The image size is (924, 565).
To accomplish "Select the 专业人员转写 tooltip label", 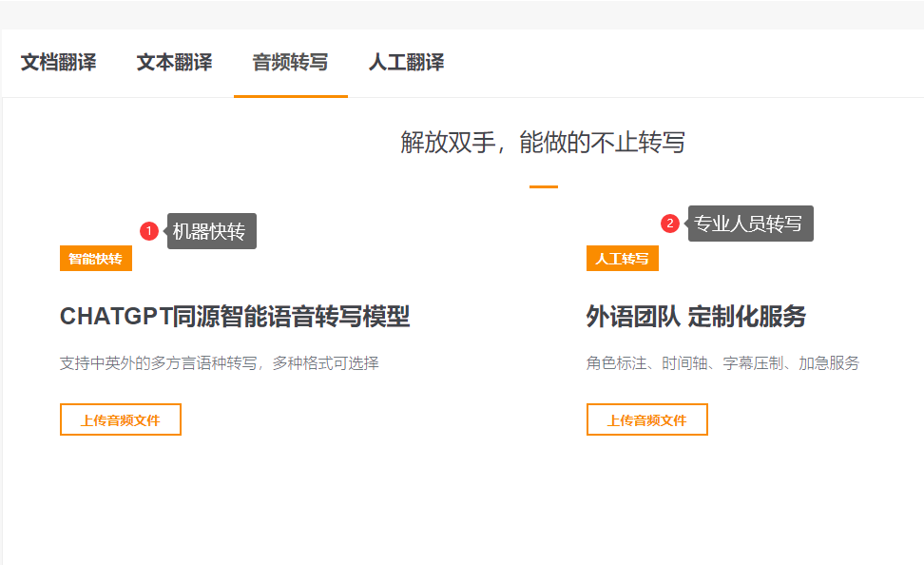I will click(x=749, y=224).
